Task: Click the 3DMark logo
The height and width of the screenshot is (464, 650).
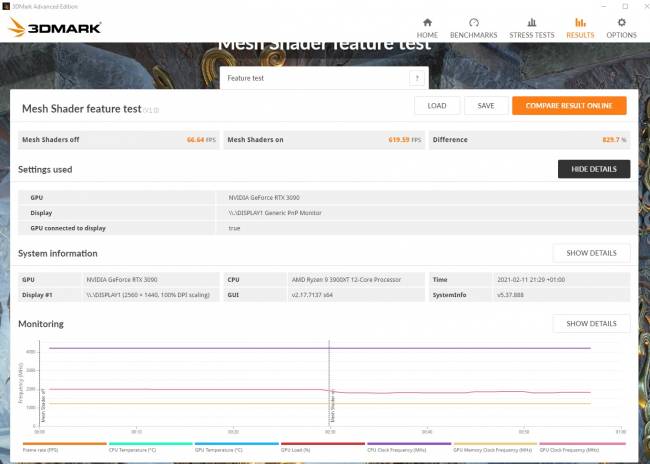Action: pyautogui.click(x=56, y=27)
